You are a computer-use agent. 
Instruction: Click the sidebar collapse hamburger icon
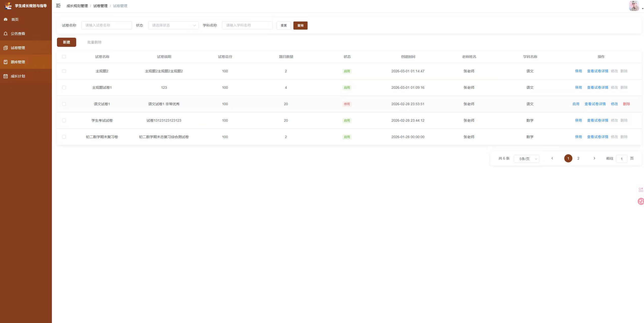(x=58, y=6)
